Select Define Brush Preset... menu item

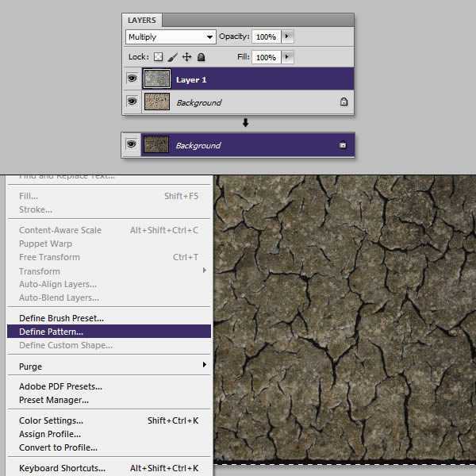pyautogui.click(x=61, y=318)
